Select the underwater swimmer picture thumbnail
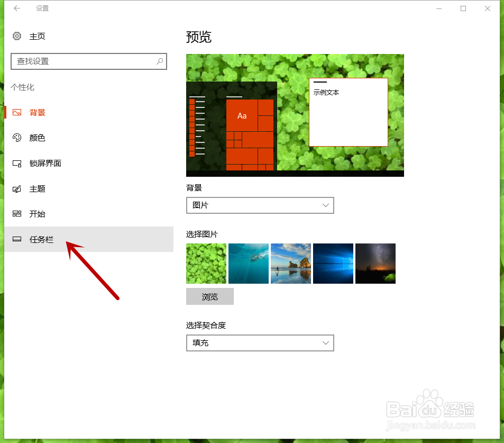The height and width of the screenshot is (443, 504). pos(248,263)
